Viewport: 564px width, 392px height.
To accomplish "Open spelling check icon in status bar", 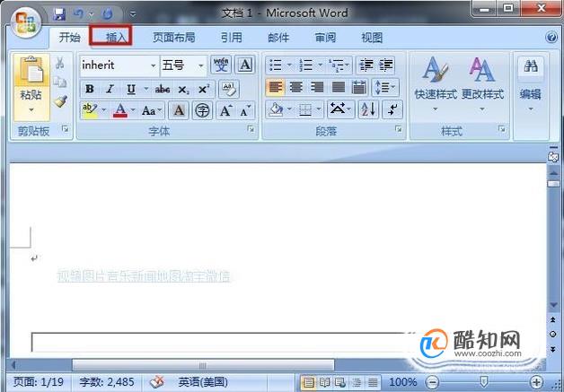I will pos(157,382).
